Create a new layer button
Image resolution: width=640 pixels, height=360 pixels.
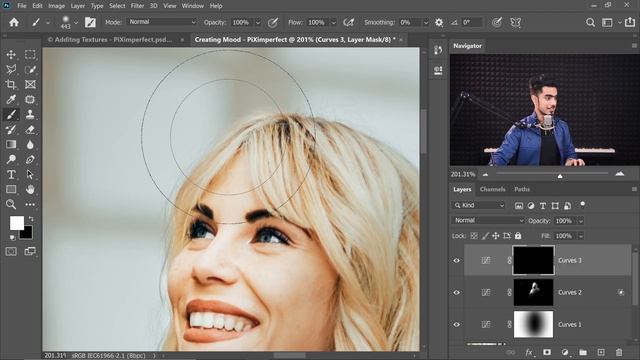point(601,352)
